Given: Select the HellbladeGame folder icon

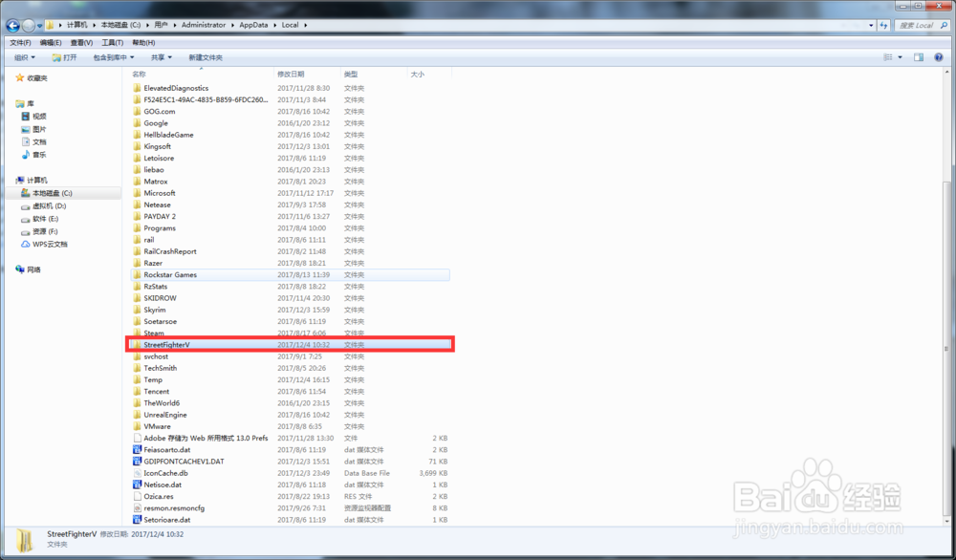Looking at the screenshot, I should (137, 135).
